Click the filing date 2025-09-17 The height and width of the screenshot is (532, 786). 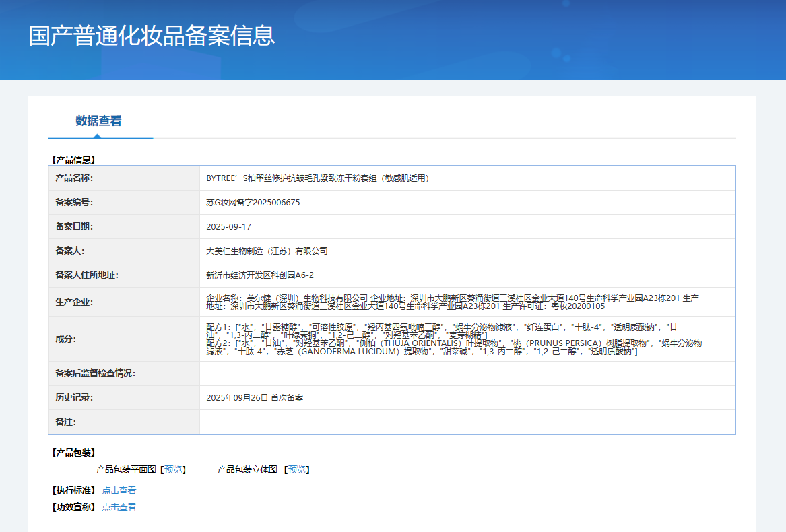tap(229, 226)
